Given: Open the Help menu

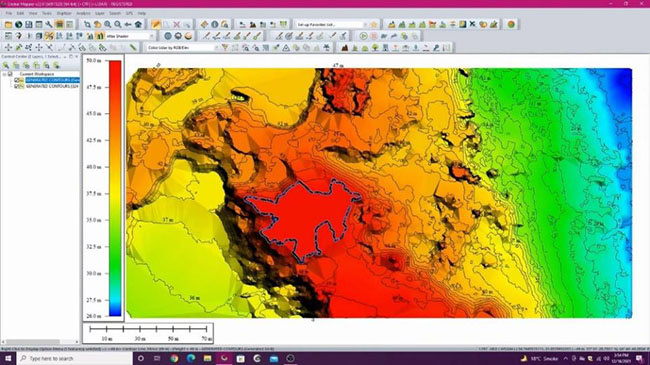Looking at the screenshot, I should (142, 13).
